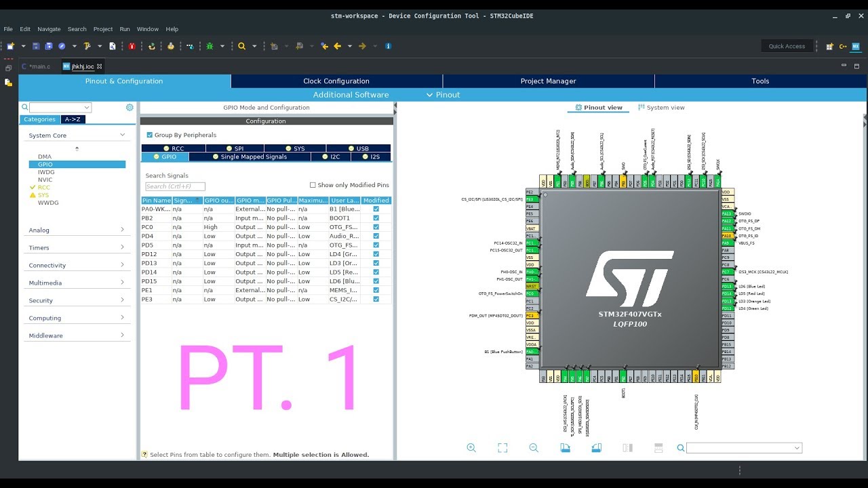Click the MX perspective icon at top right
Viewport: 868px width, 488px height.
click(856, 46)
